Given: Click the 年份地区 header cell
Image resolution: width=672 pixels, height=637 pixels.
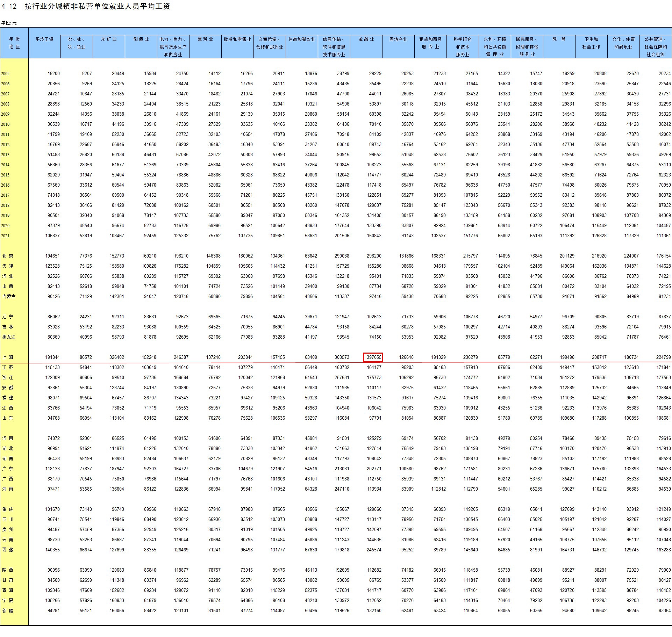Looking at the screenshot, I should [x=14, y=43].
